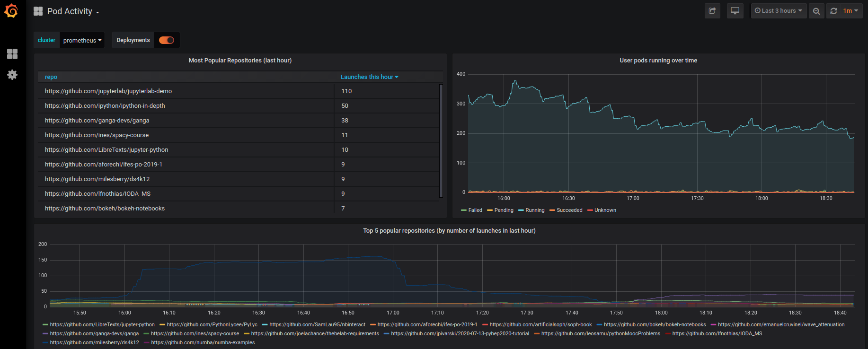Click the dashboard grid icon beside title

38,11
